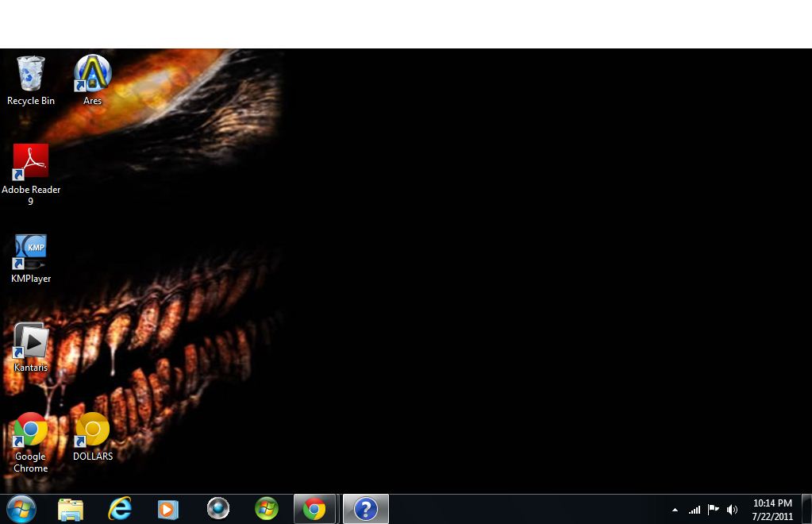Select the KMPlayer desktop shortcut
812x524 pixels.
click(x=30, y=258)
